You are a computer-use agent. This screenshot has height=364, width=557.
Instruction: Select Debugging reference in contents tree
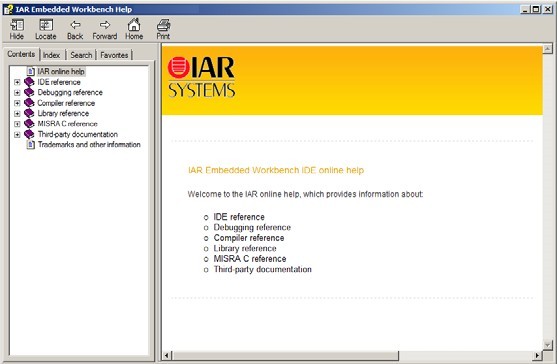point(70,92)
